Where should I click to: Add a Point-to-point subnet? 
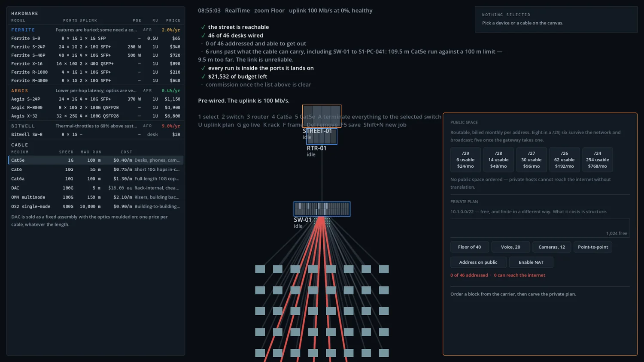593,247
